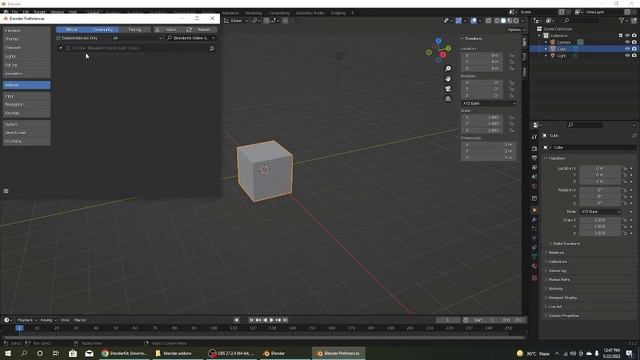Image resolution: width=640 pixels, height=360 pixels.
Task: Click the pan hand icon in viewport
Action: 448,78
